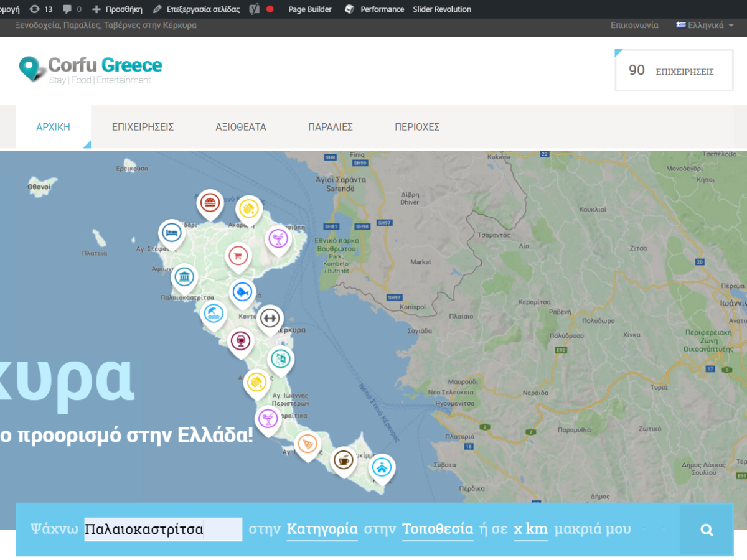Click the magnifier search button
The height and width of the screenshot is (560, 747).
[x=707, y=530]
